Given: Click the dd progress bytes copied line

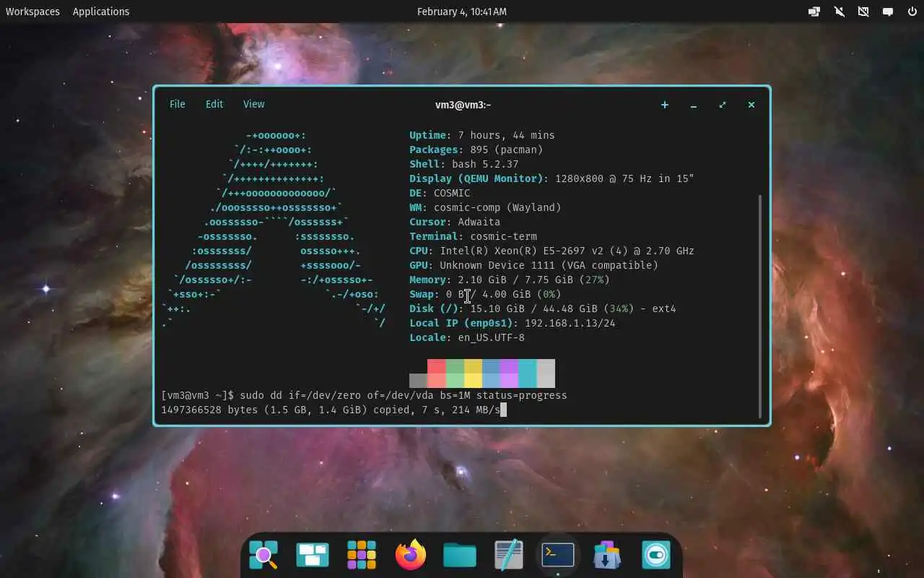Looking at the screenshot, I should coord(331,410).
